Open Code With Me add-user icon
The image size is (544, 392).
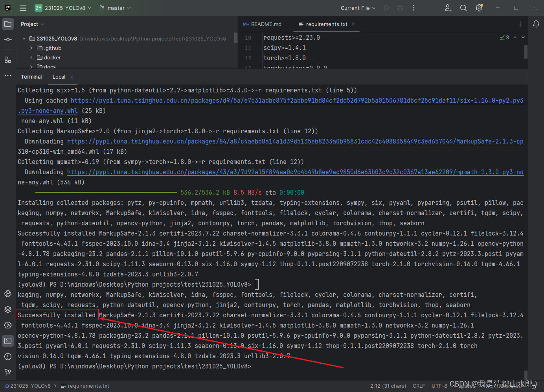448,8
